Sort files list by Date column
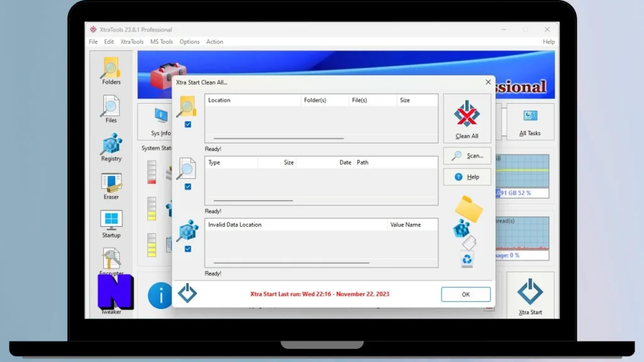Viewport: 644px width, 362px height. (325, 163)
